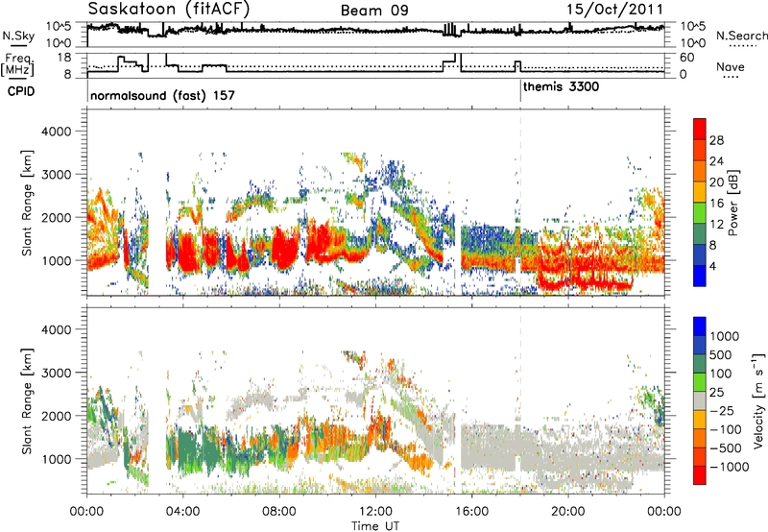
Task: Click the 'CPID' row label
Action: click(21, 91)
